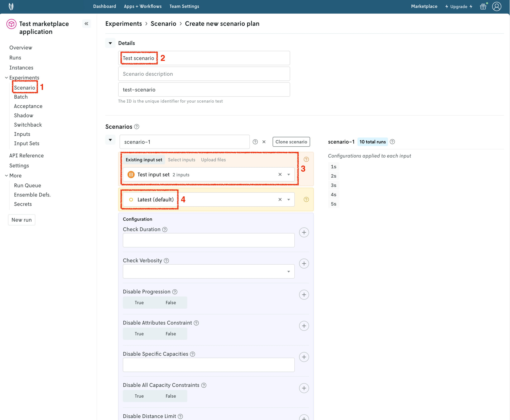Open the Latest (default) instance dropdown arrow
This screenshot has height=420, width=510.
point(288,200)
